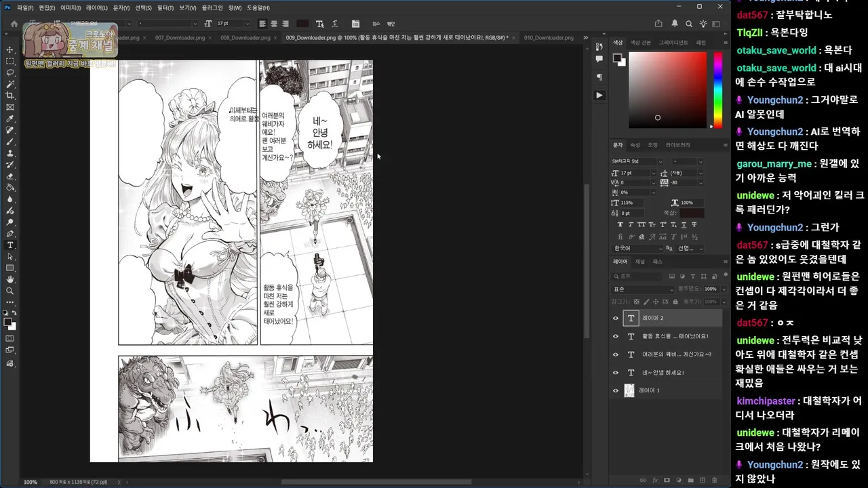Screen dimensions: 868x488
Task: Select the Hand tool
Action: click(10, 280)
